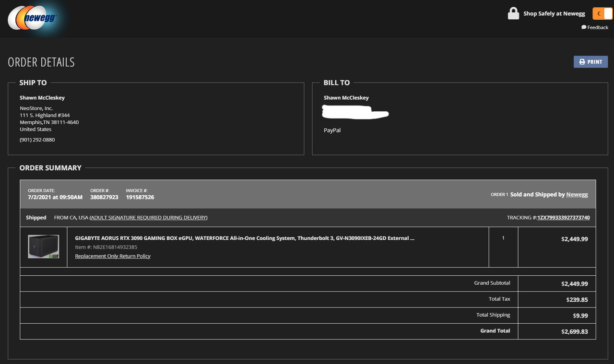View adult signature required notice

[x=149, y=218]
